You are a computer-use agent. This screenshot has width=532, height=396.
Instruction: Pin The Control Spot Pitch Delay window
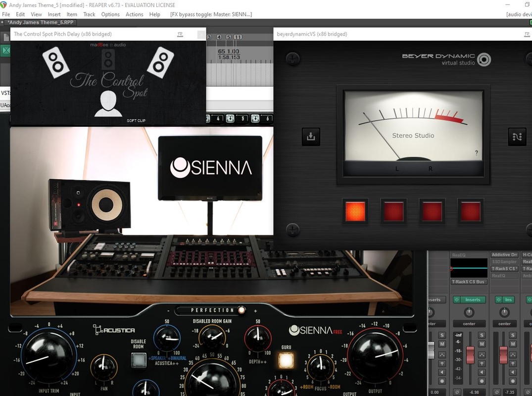180,34
